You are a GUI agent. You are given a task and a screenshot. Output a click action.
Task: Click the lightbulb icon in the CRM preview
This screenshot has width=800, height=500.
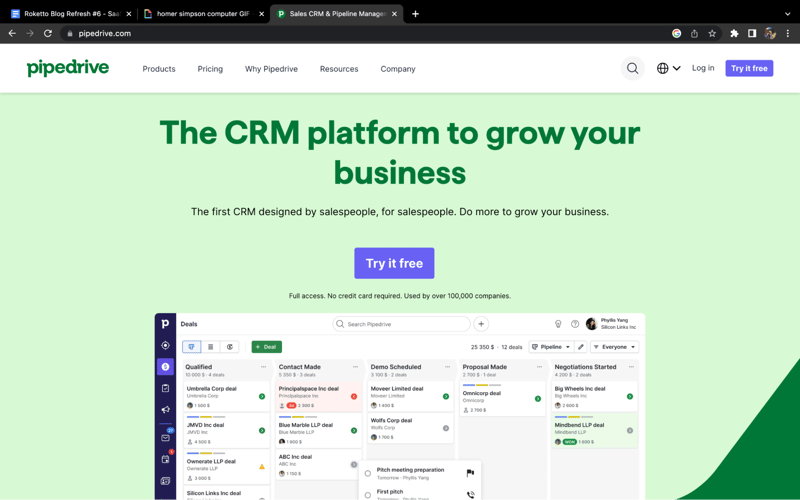pos(558,324)
